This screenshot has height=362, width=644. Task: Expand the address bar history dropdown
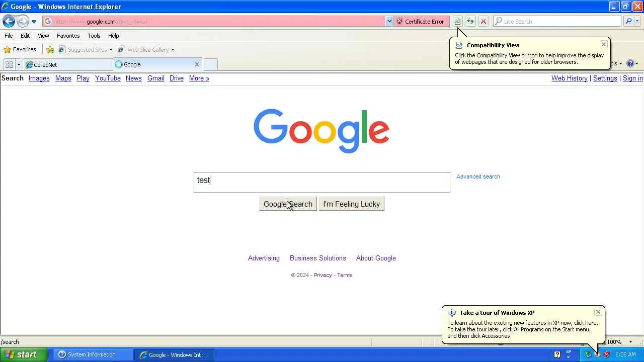coord(389,21)
